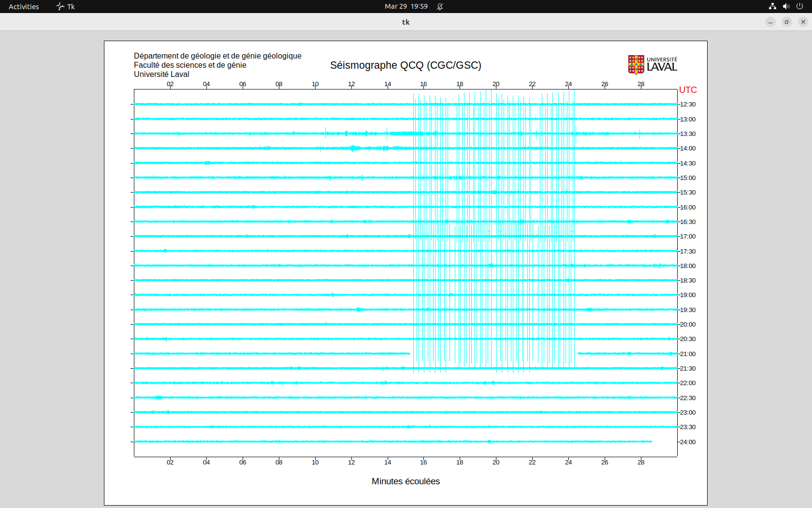The height and width of the screenshot is (508, 812).
Task: Click the Tk app icon in top bar
Action: coord(60,6)
